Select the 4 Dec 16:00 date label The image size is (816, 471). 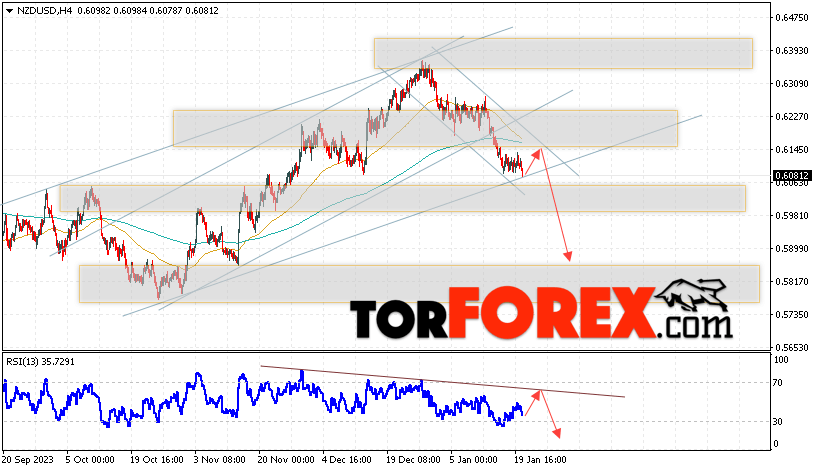[x=346, y=460]
